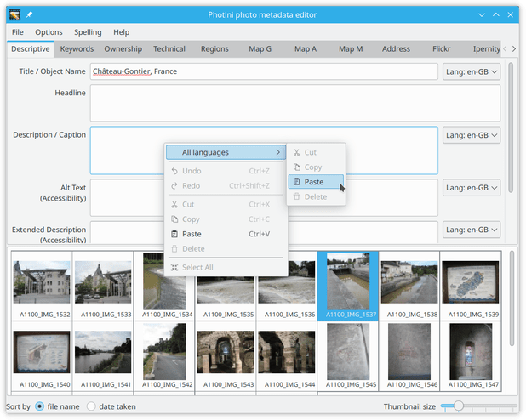Choose Paste in the All languages submenu
This screenshot has width=526, height=420.
click(x=316, y=182)
